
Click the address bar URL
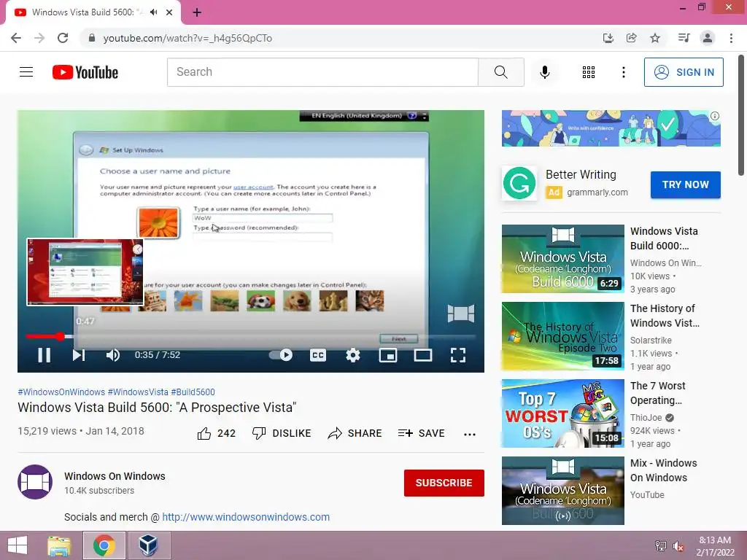(x=187, y=38)
